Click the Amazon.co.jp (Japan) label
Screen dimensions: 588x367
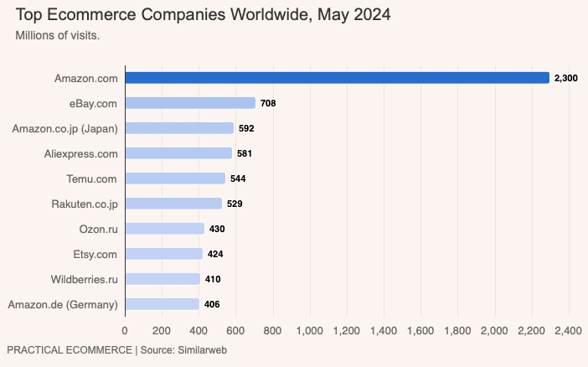pos(64,129)
